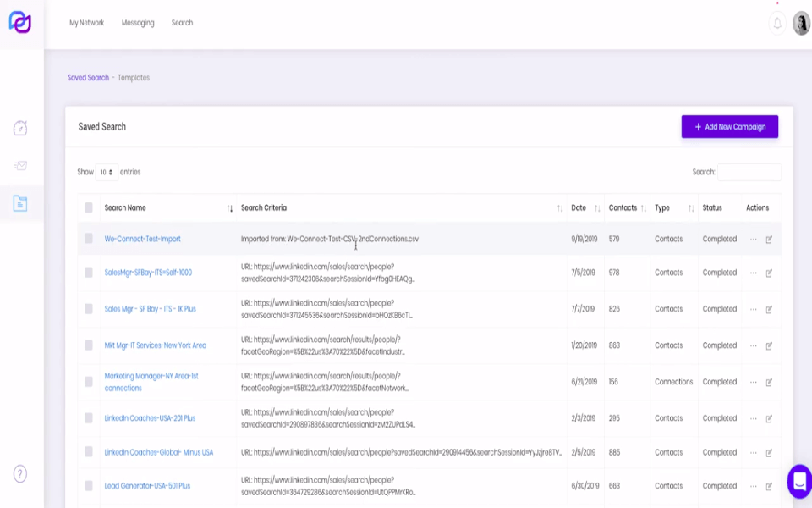
Task: Edit the Lead Generator-USA-501 Plus row
Action: point(769,486)
